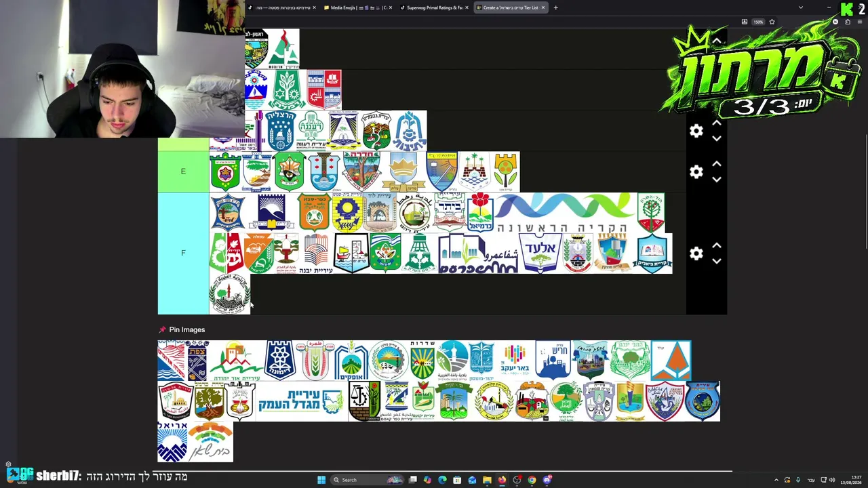Choose the Dimona blue shield emblem
Screen dimensions: 868x488
pyautogui.click(x=280, y=361)
